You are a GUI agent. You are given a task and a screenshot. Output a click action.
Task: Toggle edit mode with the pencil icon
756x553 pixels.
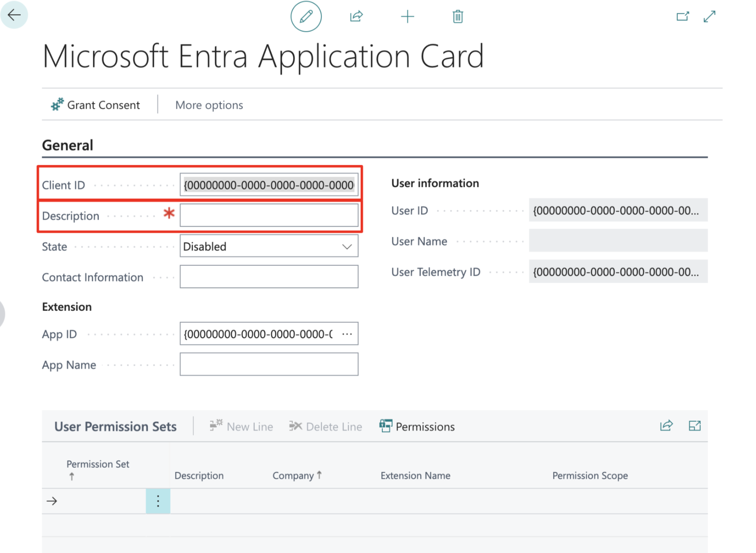coord(306,16)
